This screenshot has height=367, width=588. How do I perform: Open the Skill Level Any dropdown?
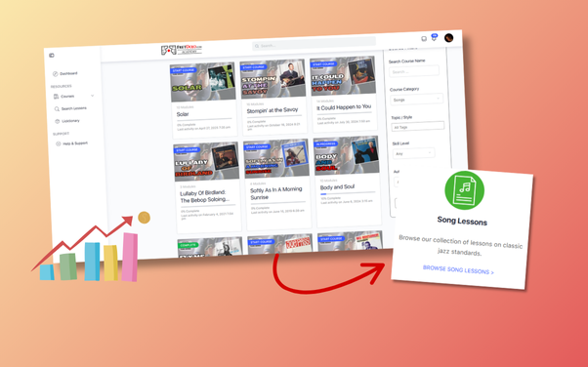tap(413, 153)
